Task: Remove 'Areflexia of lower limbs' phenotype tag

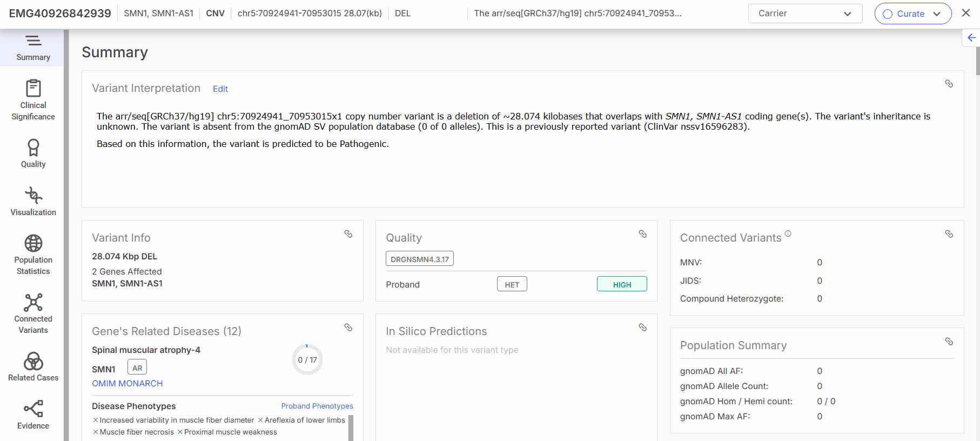Action: pos(260,420)
